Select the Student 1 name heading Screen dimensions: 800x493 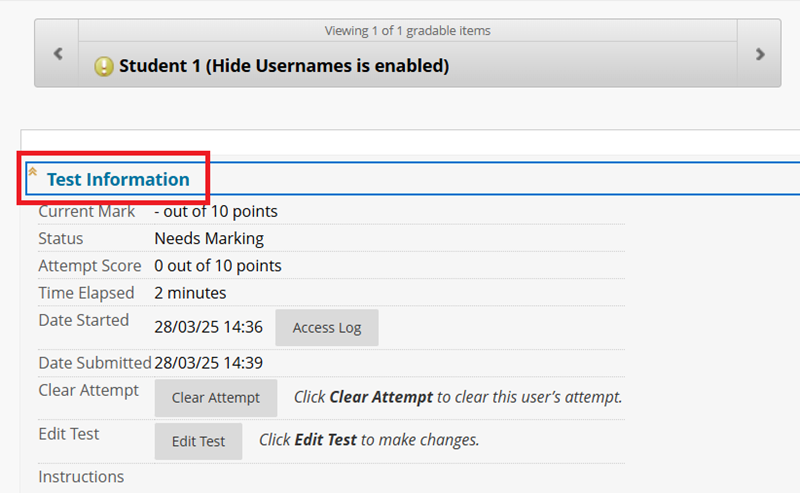point(284,67)
